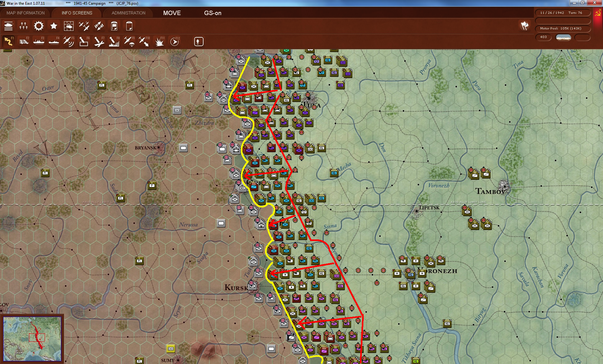
Task: Select Bomb city mode (F8)
Action: click(114, 41)
